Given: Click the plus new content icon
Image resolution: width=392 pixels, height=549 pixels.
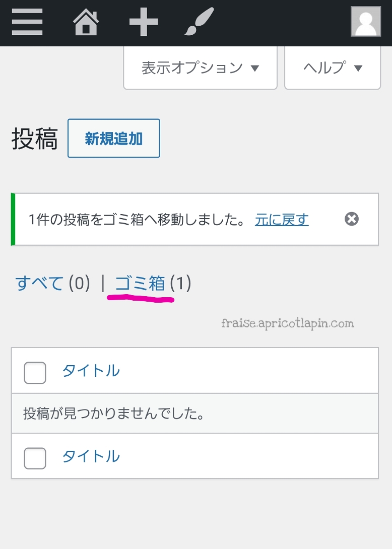Looking at the screenshot, I should (144, 22).
